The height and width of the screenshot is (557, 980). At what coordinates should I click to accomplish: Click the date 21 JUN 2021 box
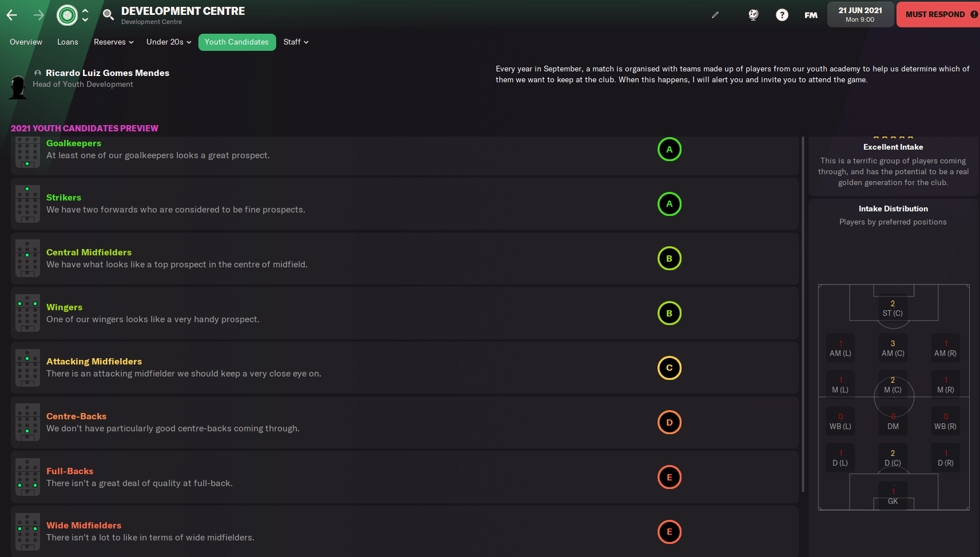pyautogui.click(x=860, y=14)
